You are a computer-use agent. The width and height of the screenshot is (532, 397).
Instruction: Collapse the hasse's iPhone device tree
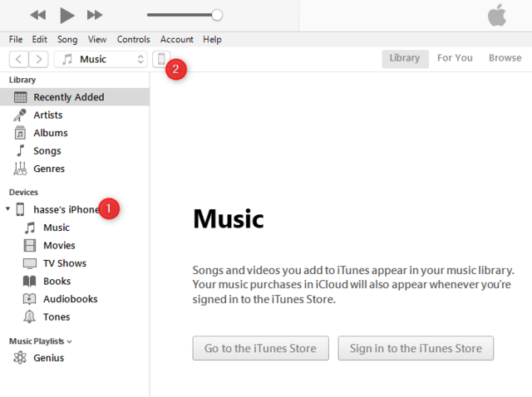[7, 208]
